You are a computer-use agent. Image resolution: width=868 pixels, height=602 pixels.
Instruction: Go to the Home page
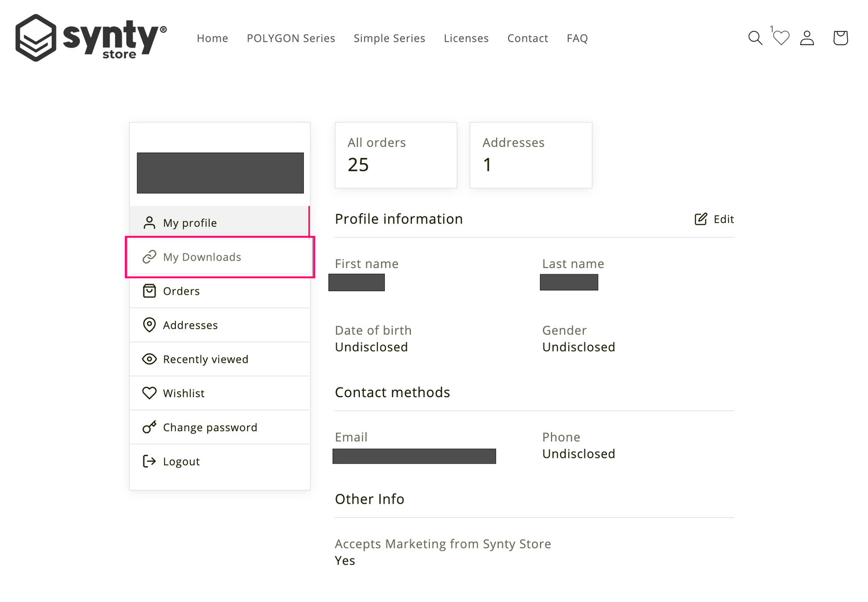click(x=212, y=38)
